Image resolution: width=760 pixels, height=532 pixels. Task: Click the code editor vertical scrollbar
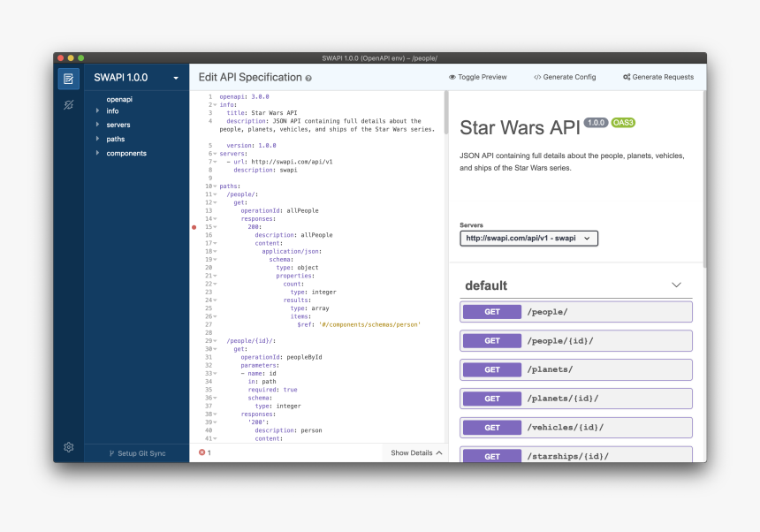445,112
